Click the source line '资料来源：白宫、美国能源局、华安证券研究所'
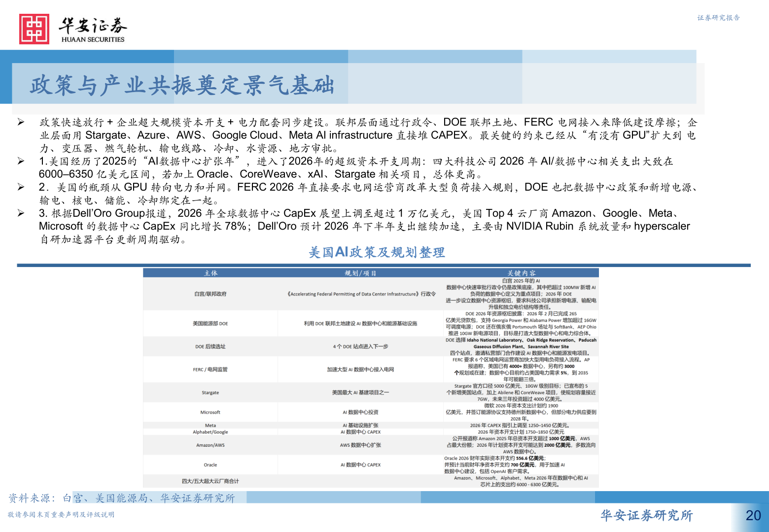Viewport: 769px width, 532px height. (x=121, y=498)
